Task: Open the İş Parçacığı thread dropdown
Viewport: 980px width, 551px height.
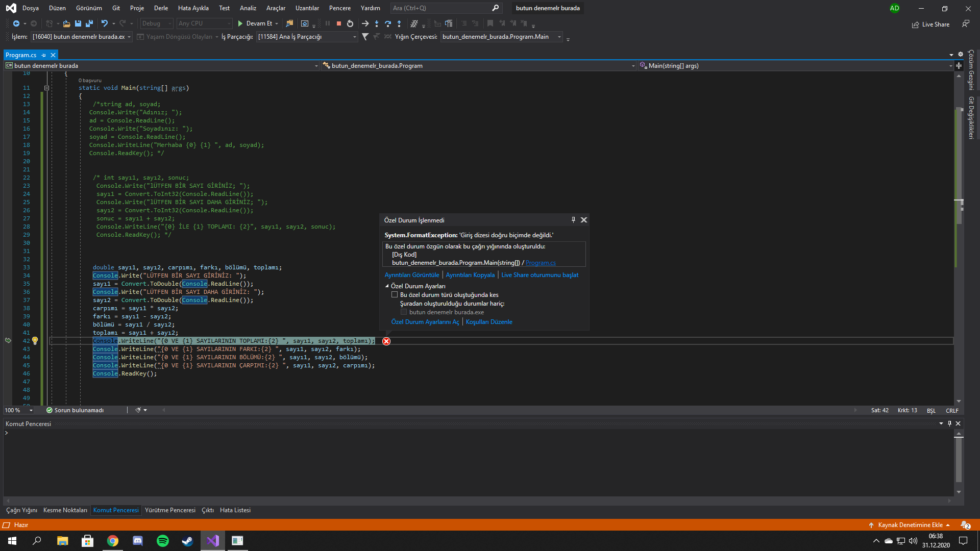Action: (355, 37)
